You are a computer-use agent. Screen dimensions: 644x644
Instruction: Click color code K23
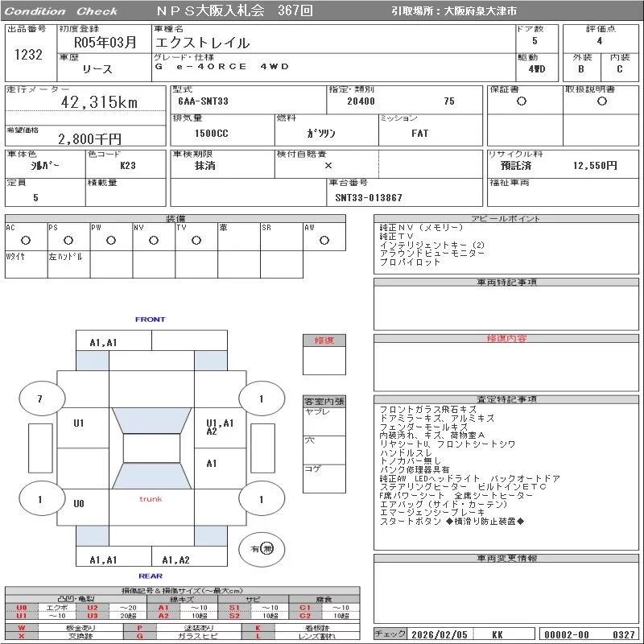click(x=128, y=166)
